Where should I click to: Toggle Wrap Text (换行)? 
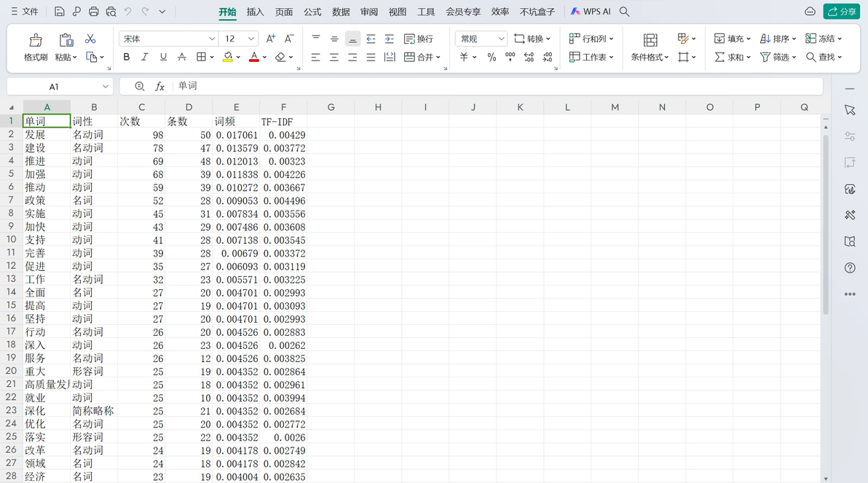pyautogui.click(x=419, y=39)
